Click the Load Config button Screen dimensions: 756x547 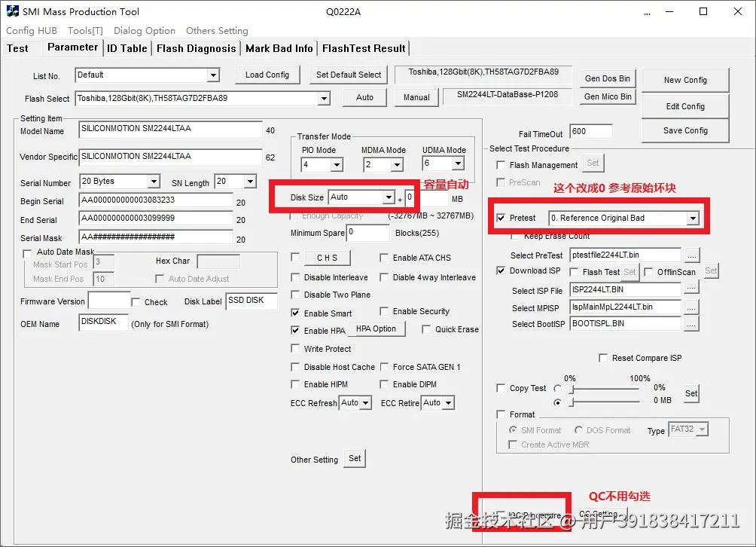267,75
